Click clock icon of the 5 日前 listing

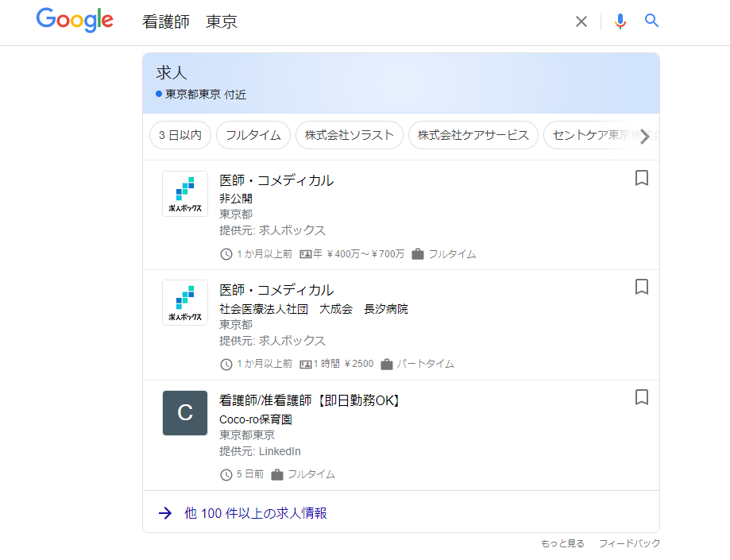tap(226, 475)
